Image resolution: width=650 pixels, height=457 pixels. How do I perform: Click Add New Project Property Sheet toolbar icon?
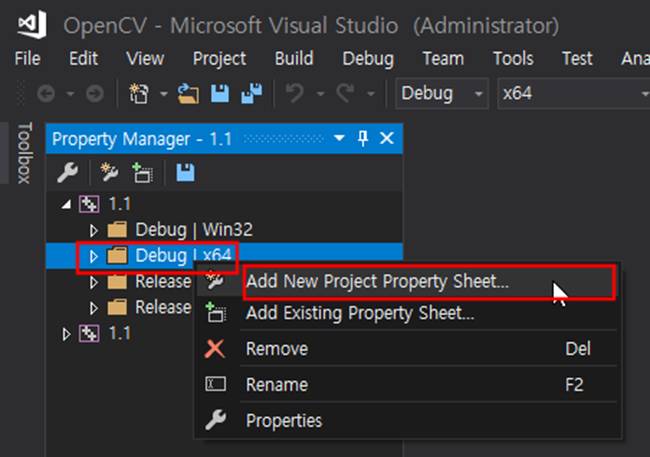point(110,172)
